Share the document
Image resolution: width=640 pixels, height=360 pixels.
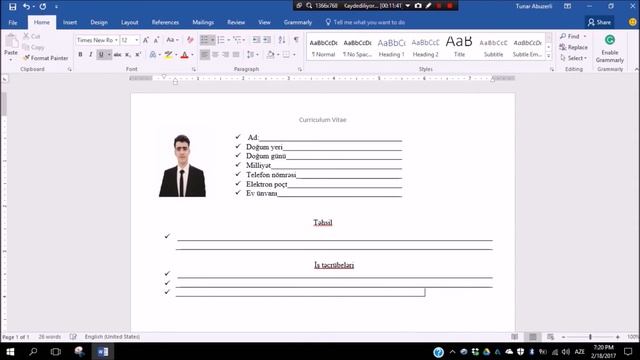pyautogui.click(x=599, y=22)
